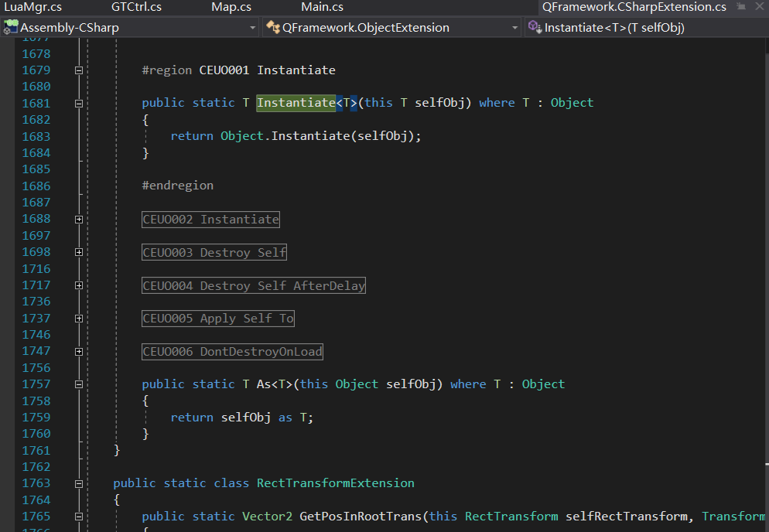Click Object.Instantiate(selfObj) in the return statement
Screen dimensions: 769x532
pyautogui.click(x=317, y=136)
